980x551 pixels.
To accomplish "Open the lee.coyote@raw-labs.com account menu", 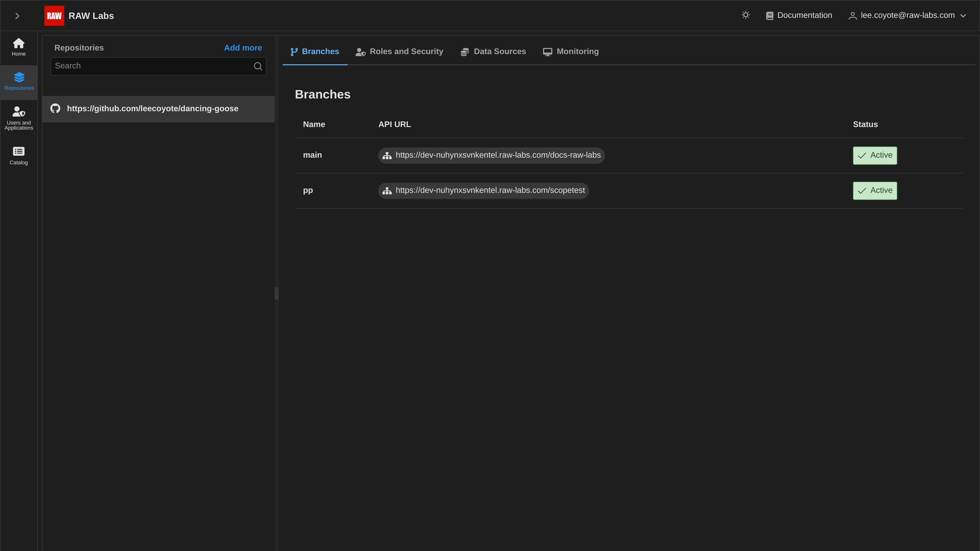I will 907,15.
